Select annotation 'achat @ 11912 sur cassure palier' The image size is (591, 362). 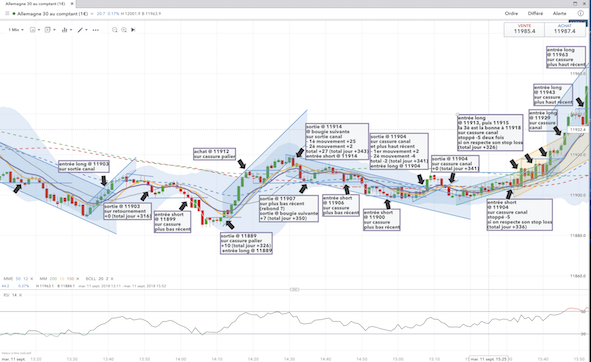click(x=214, y=154)
